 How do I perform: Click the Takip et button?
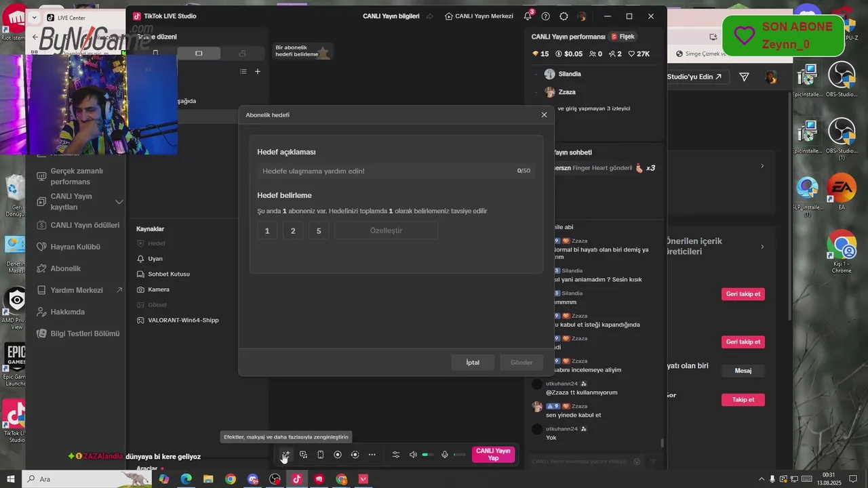point(743,400)
